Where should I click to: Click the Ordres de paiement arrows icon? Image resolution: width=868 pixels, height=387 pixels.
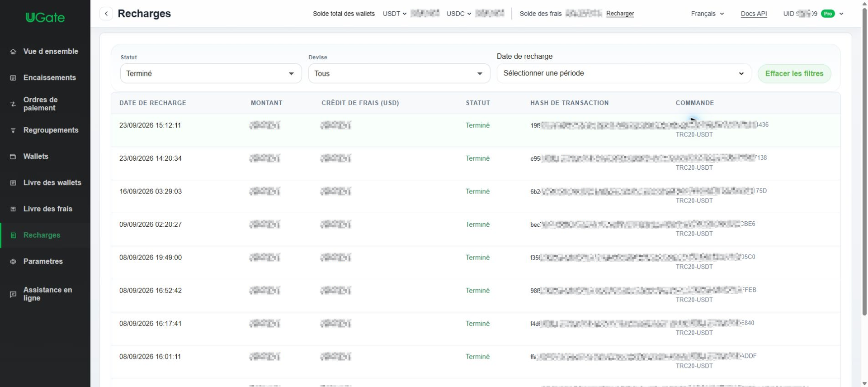coord(13,104)
